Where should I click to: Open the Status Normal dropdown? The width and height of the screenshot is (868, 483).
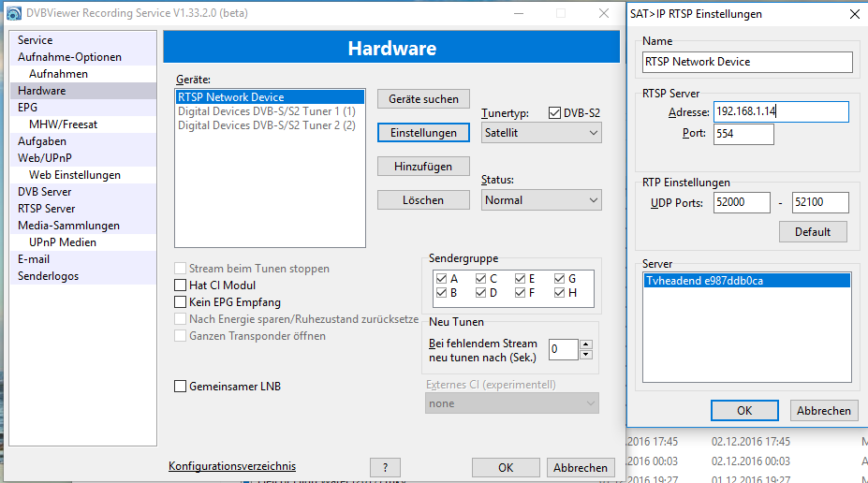[541, 200]
